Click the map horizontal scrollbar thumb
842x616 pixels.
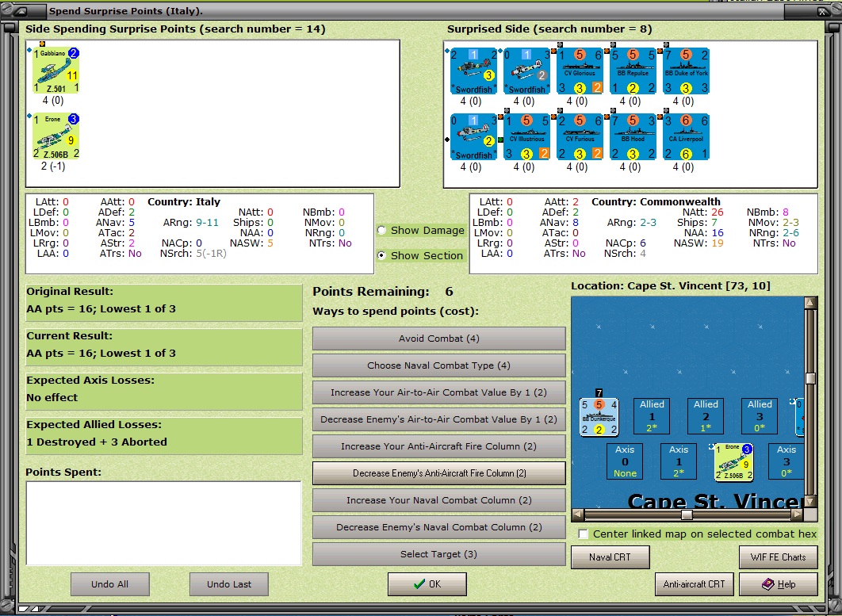tap(687, 515)
